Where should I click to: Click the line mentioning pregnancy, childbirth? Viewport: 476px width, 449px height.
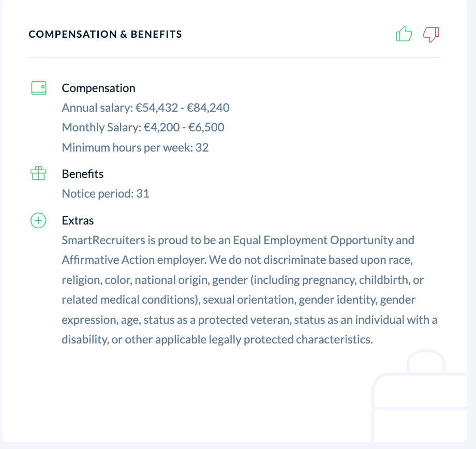(x=243, y=280)
